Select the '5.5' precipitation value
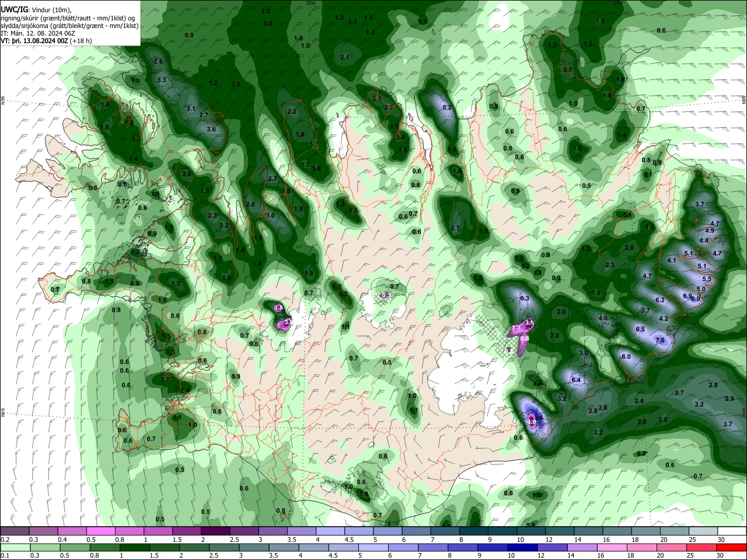Viewport: 747px width, 560px height. click(707, 280)
